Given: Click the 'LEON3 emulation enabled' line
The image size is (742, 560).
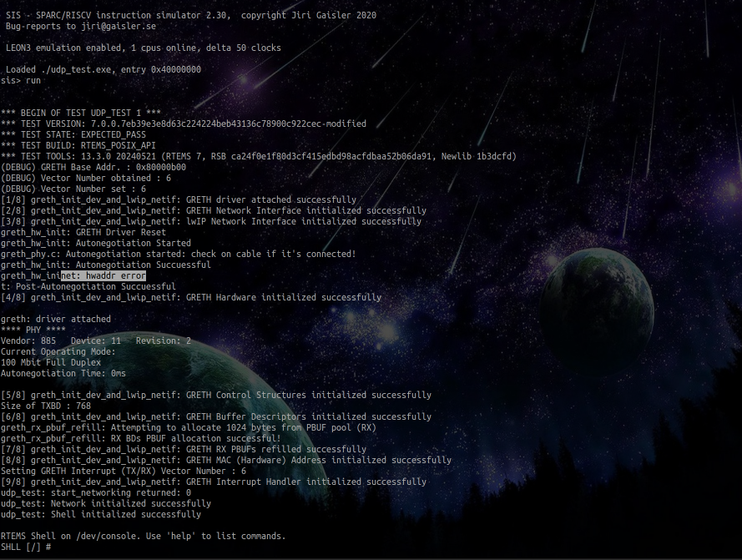Looking at the screenshot, I should (x=144, y=48).
